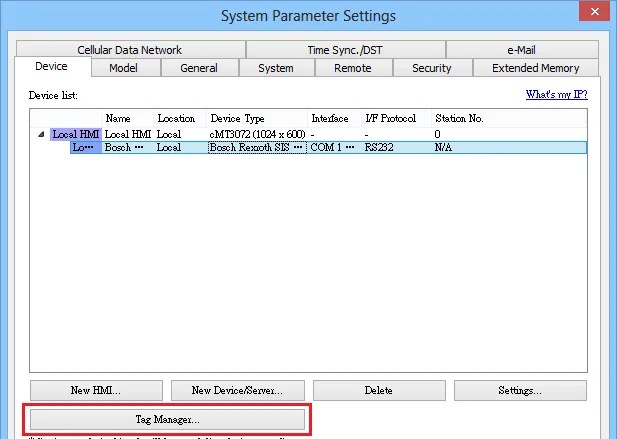Open the Extended Memory tab
Screen dimensions: 617x439
pos(536,68)
